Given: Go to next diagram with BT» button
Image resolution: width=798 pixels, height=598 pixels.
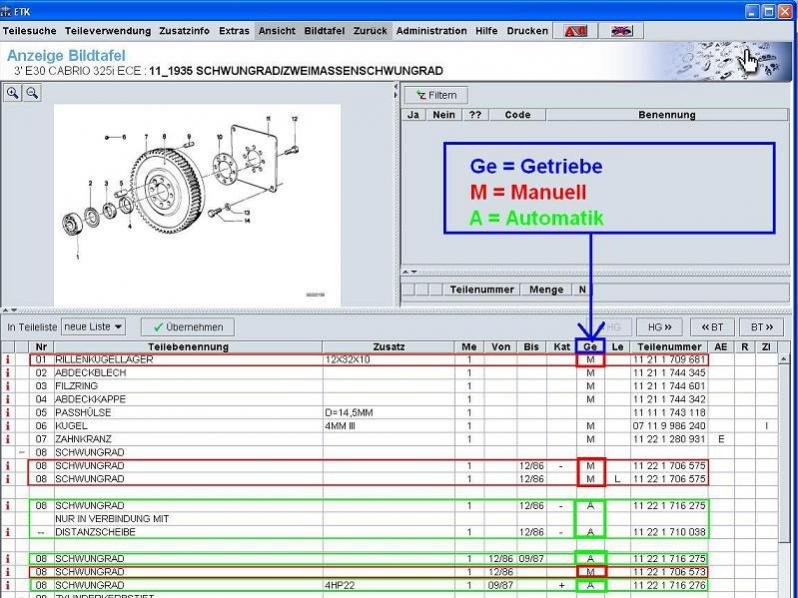Looking at the screenshot, I should [x=763, y=327].
